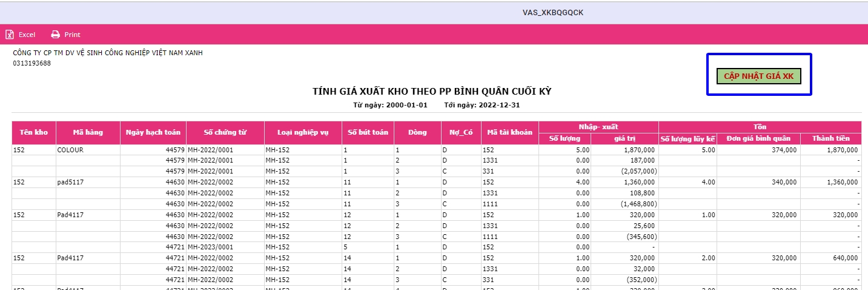Click the pad5117 item code cell
Image resolution: width=868 pixels, height=290 pixels.
[x=70, y=181]
